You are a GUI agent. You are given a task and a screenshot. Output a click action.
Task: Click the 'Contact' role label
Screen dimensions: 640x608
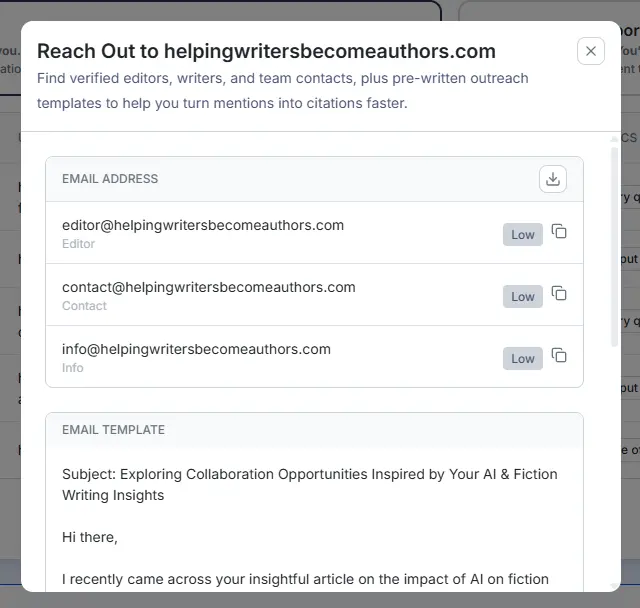click(x=84, y=306)
